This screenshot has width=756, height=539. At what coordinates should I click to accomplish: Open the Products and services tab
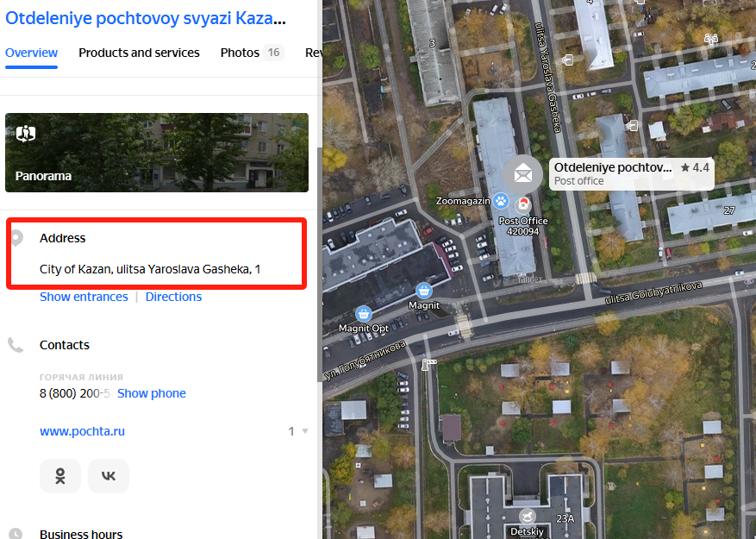point(139,53)
